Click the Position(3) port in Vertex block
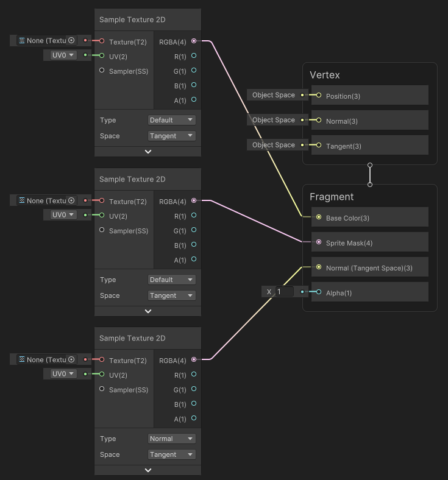Screen dimensions: 448x480 coord(319,96)
